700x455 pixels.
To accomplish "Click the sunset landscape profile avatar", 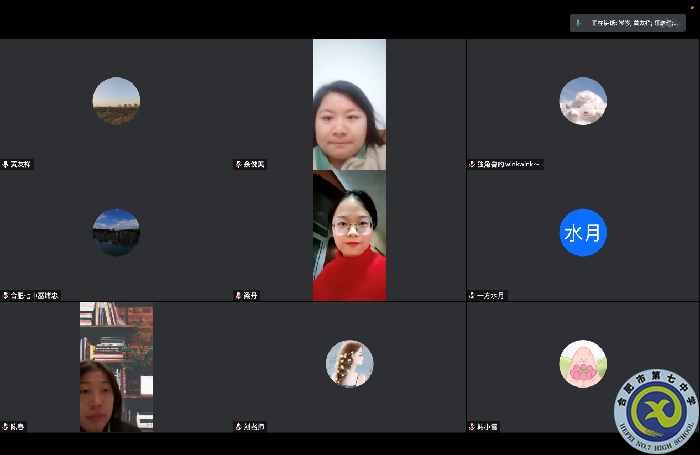I will (116, 101).
